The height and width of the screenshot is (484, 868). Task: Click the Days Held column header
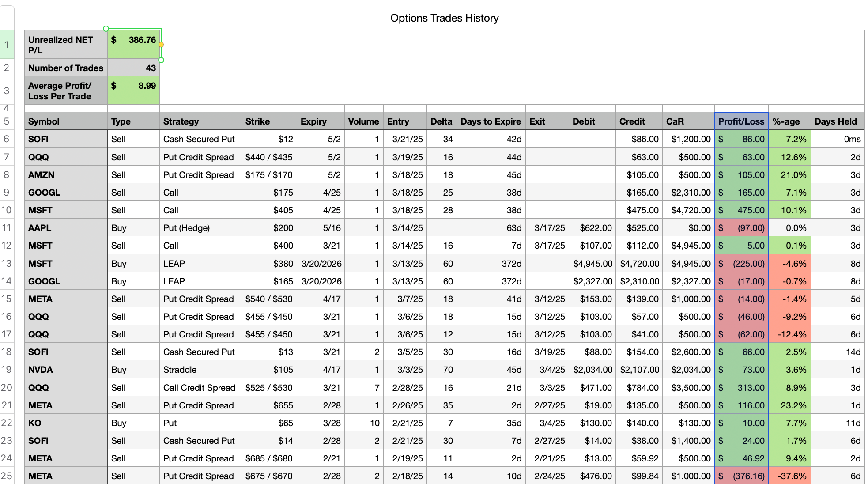838,121
